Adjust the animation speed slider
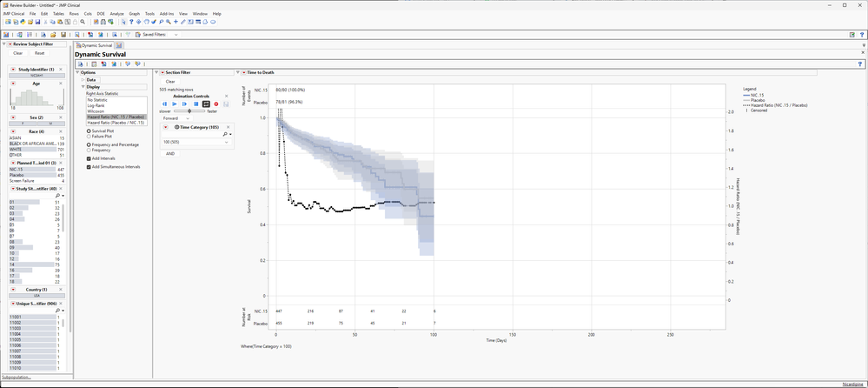 [x=190, y=110]
